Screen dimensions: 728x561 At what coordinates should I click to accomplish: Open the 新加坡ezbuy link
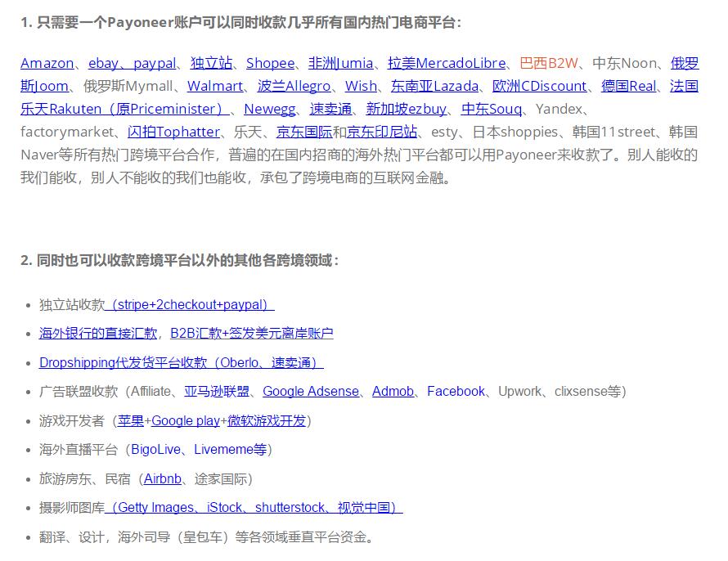coord(407,109)
